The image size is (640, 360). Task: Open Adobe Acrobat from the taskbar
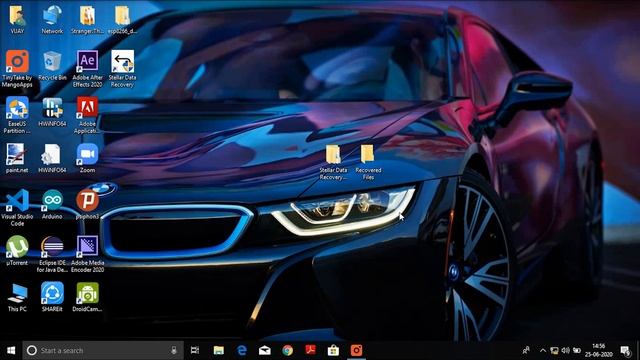[311, 350]
